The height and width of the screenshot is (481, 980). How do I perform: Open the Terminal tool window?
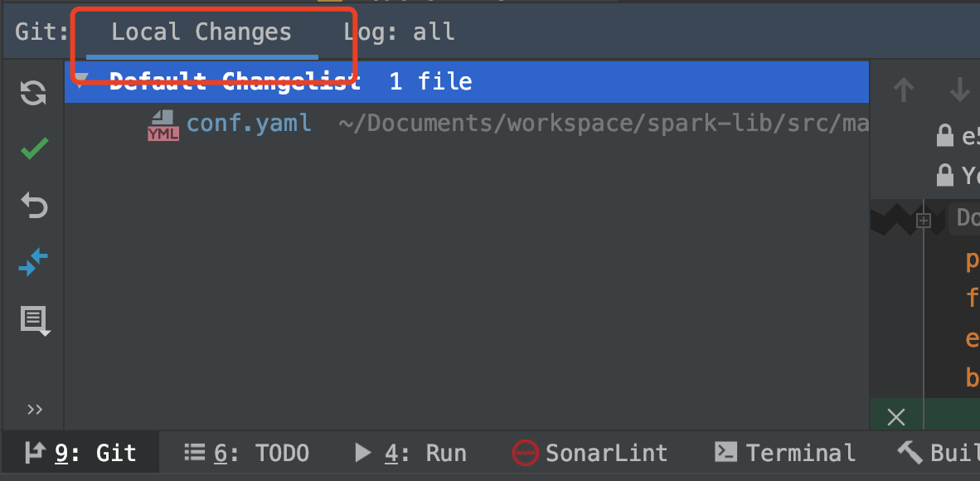point(784,453)
